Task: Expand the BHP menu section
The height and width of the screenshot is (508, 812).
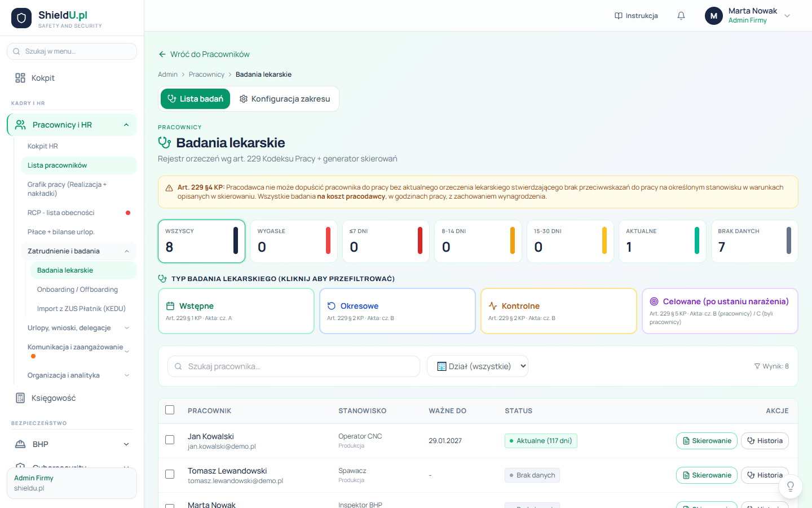Action: pyautogui.click(x=126, y=444)
